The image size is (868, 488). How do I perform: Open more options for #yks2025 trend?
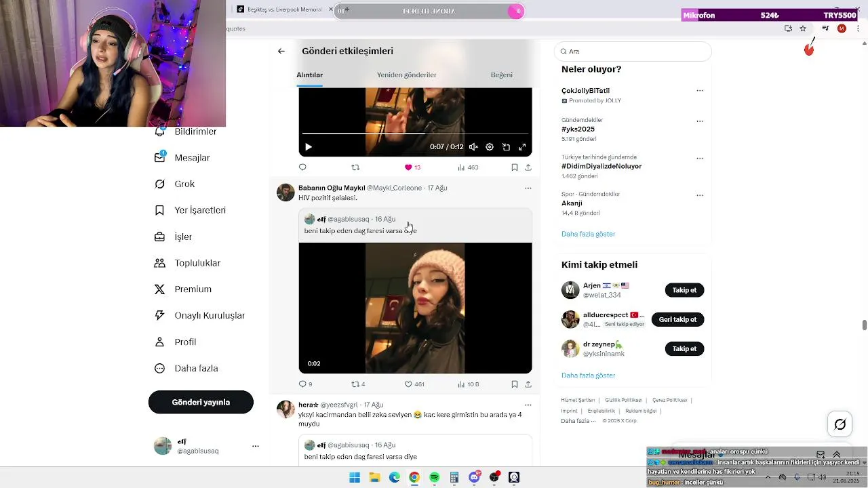coord(700,121)
